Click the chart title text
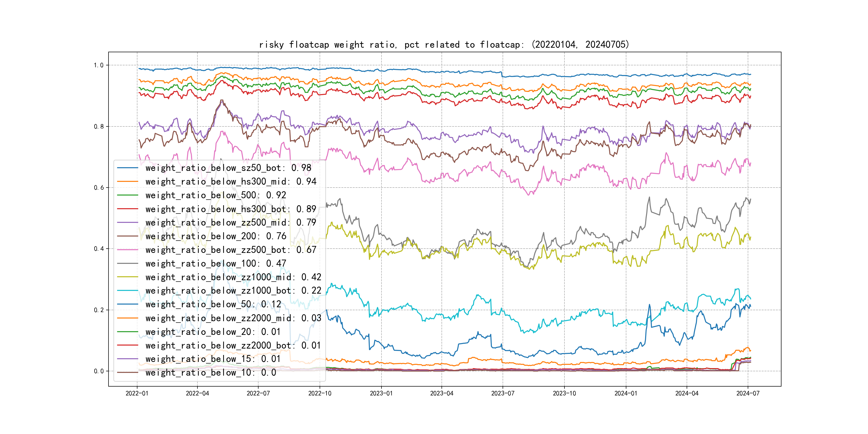This screenshot has height=434, width=868. 444,44
